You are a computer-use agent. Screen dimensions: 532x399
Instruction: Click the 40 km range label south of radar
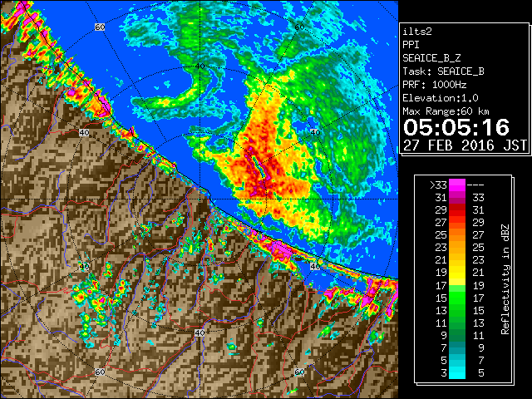coord(199,332)
